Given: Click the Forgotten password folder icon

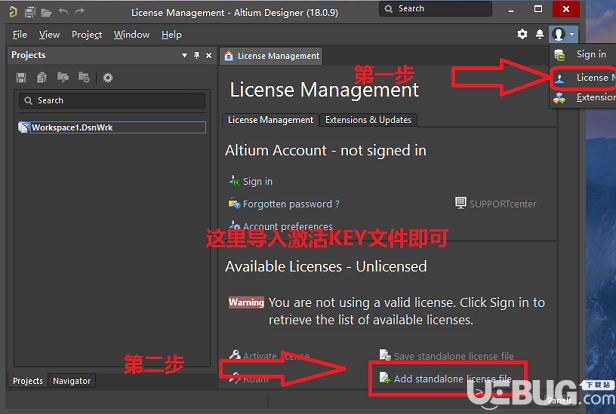Looking at the screenshot, I should 235,203.
